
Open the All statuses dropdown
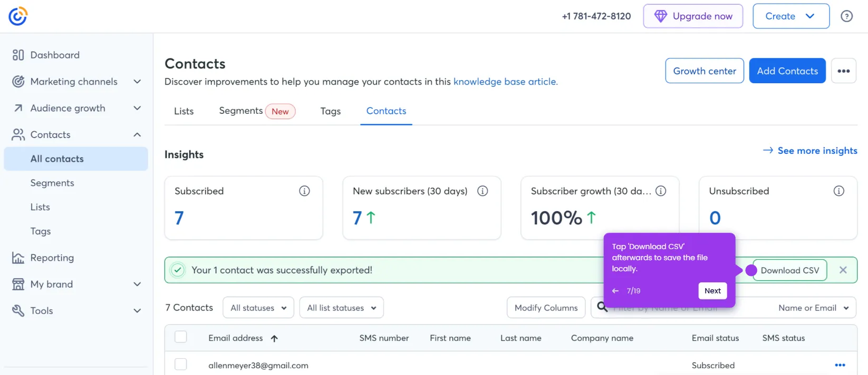[x=258, y=308]
